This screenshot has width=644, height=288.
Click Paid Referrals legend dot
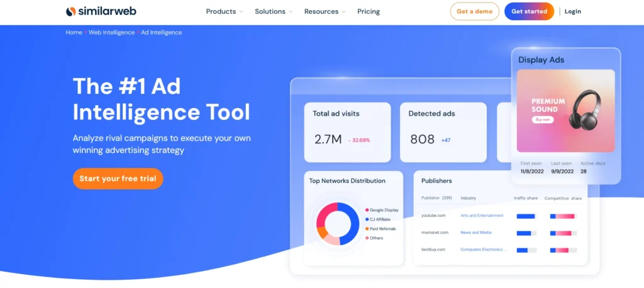tap(367, 229)
